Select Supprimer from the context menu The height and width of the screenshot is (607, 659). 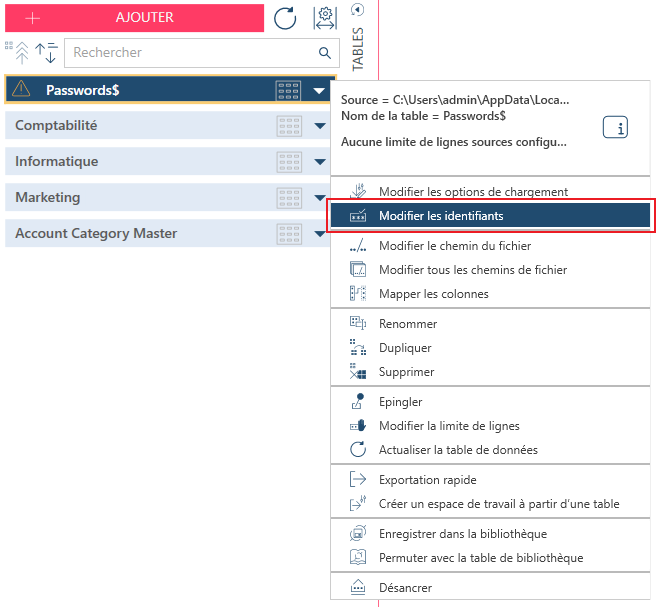(406, 372)
